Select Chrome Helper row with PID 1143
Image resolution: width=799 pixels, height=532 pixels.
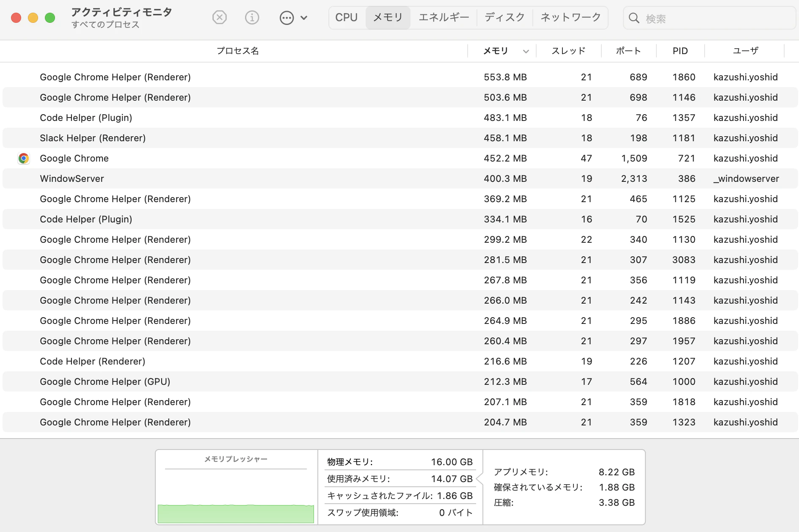coord(400,300)
